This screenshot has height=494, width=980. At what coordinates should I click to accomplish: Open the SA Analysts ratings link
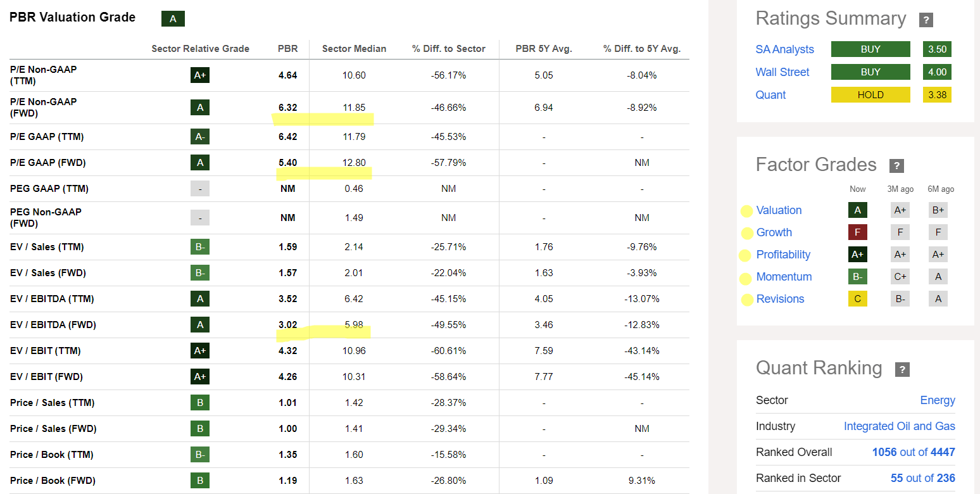[x=784, y=49]
